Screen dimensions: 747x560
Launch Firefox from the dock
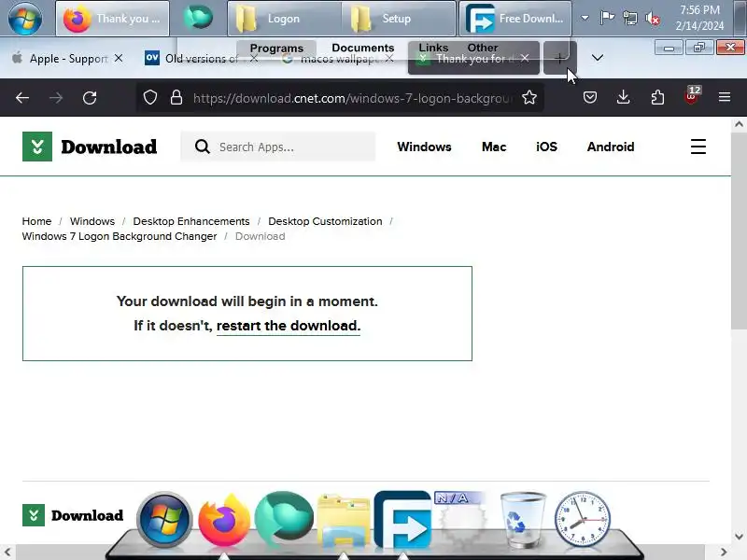[x=224, y=520]
